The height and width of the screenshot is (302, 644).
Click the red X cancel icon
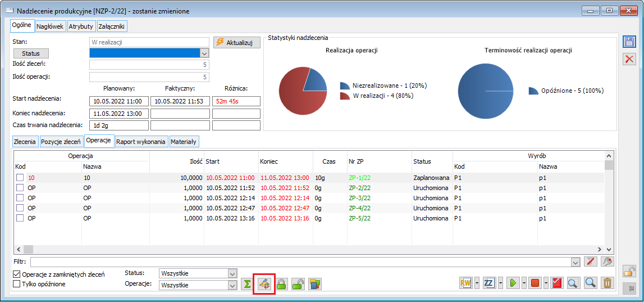pos(629,60)
